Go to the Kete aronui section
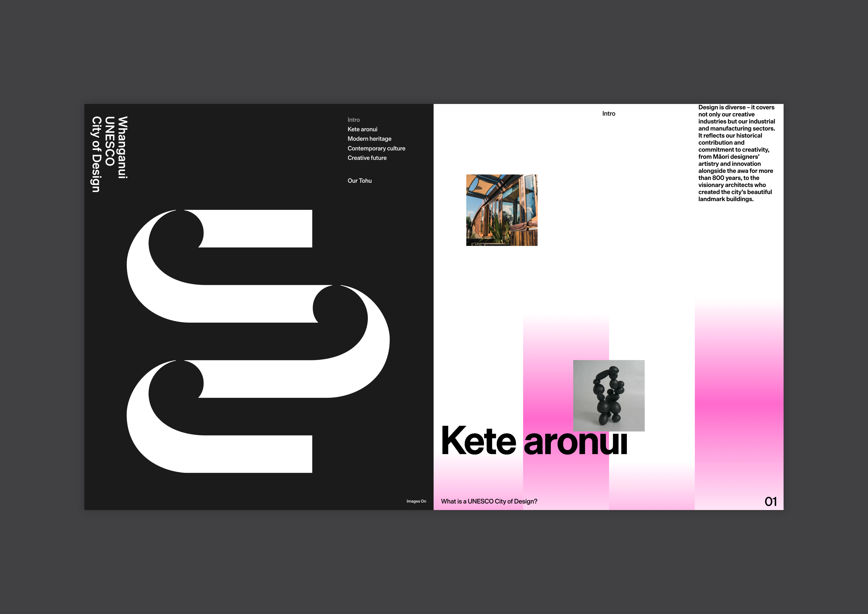The image size is (868, 614). (x=362, y=129)
